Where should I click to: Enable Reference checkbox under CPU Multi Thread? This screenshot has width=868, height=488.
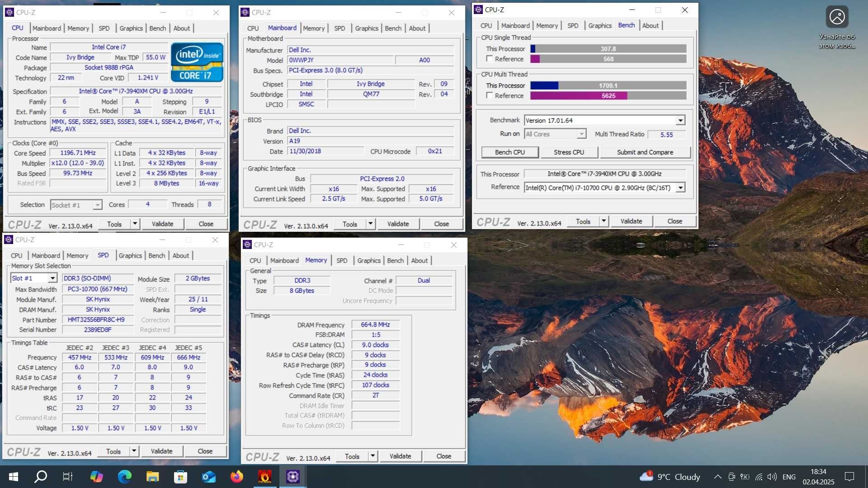point(489,95)
